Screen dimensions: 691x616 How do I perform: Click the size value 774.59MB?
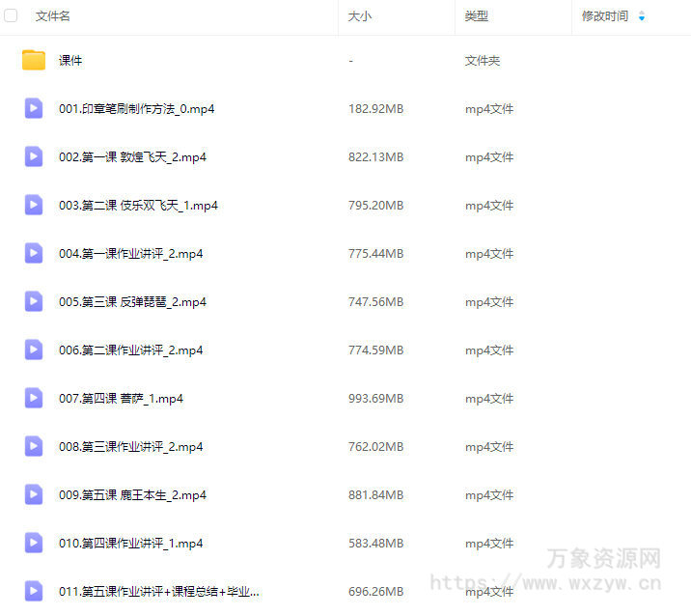coord(376,350)
